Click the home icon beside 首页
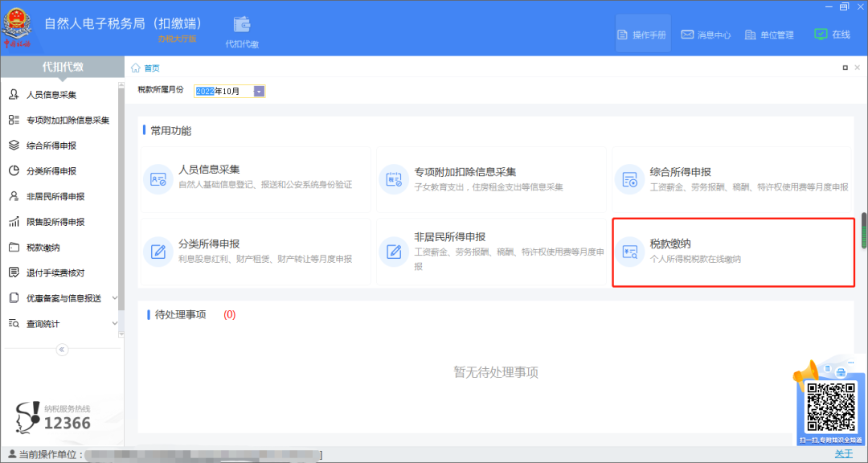 point(136,68)
